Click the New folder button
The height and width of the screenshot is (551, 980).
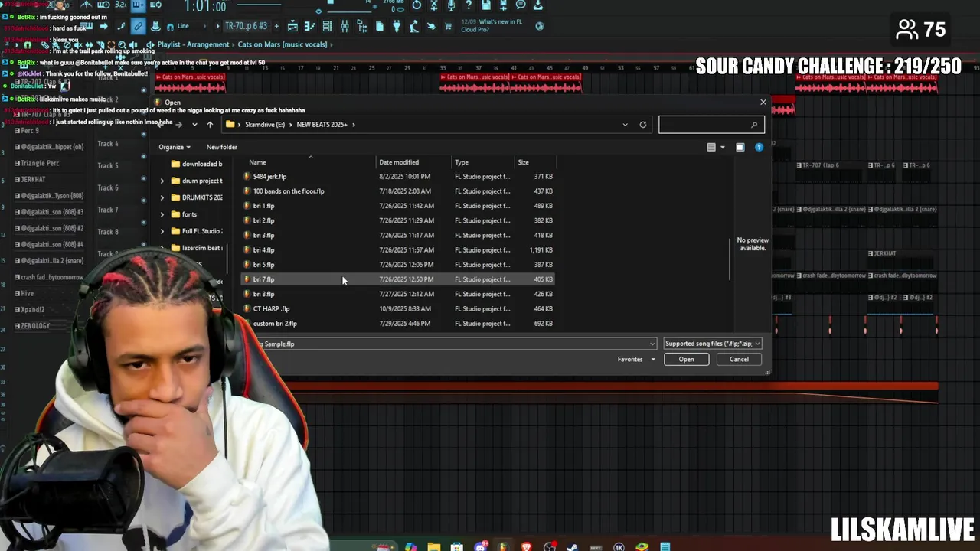point(221,147)
